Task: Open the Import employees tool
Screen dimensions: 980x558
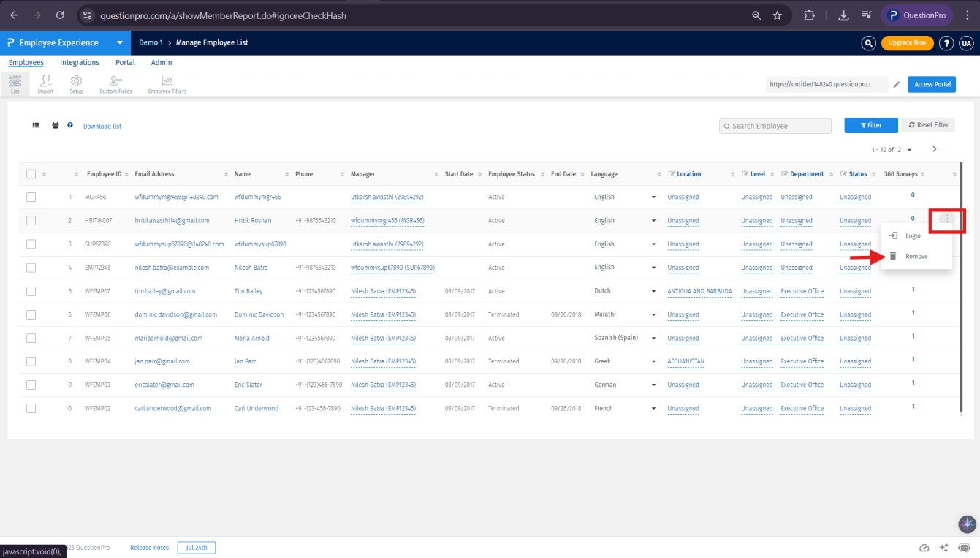Action: (x=45, y=84)
